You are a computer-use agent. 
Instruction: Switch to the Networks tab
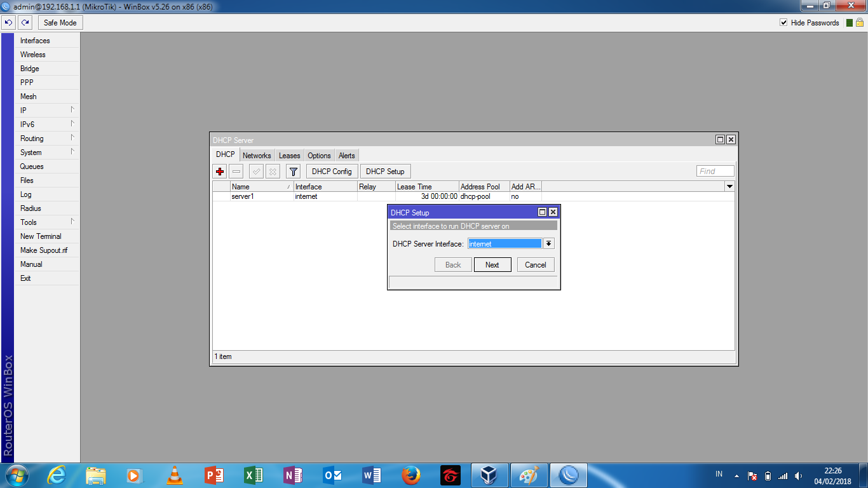pyautogui.click(x=257, y=155)
